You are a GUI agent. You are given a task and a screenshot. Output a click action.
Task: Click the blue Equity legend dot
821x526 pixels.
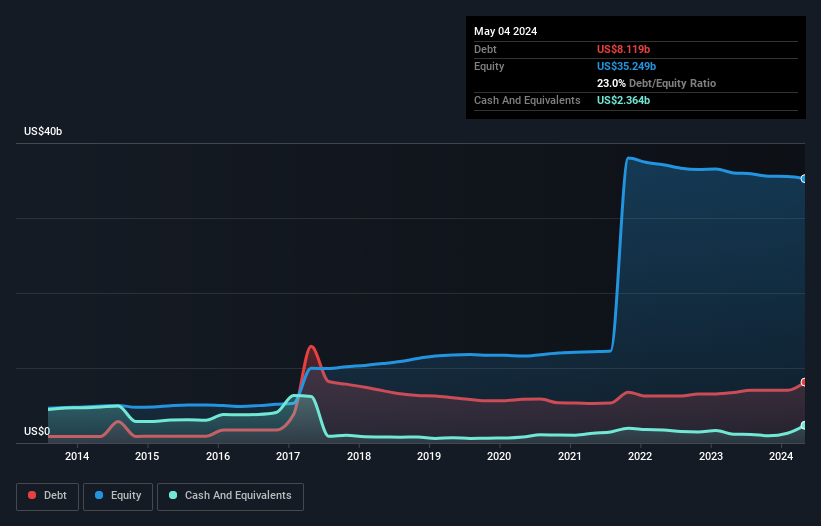(x=99, y=495)
